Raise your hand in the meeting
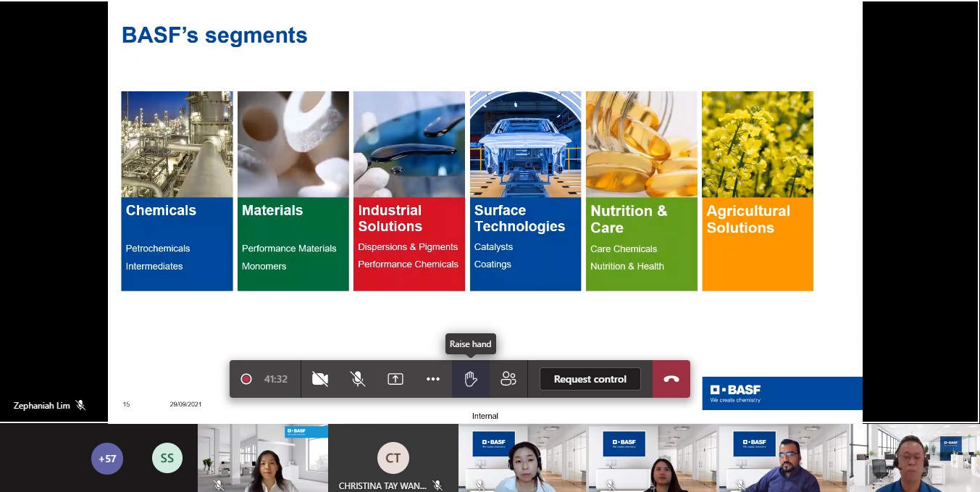 [x=471, y=379]
